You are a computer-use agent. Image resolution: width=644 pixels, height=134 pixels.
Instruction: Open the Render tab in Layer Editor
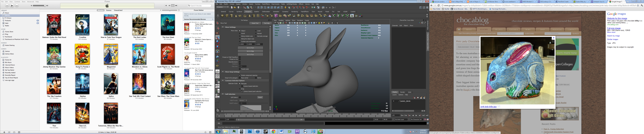click(x=402, y=92)
